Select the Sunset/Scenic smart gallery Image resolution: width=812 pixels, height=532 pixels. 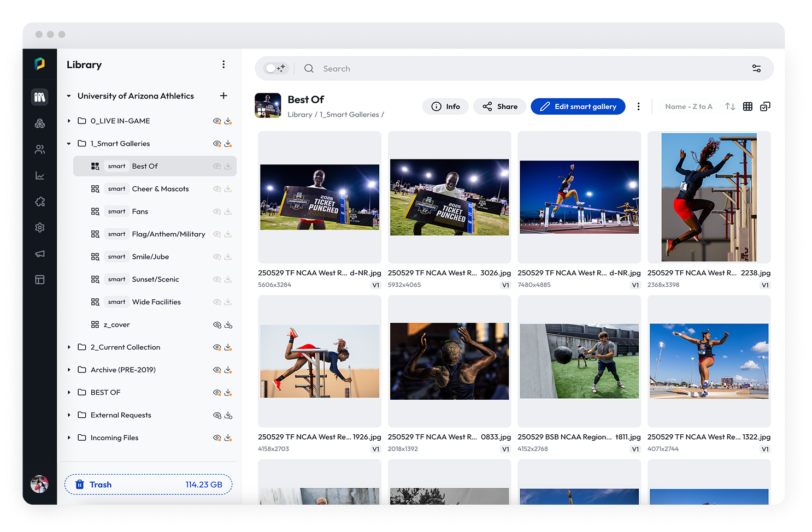(x=155, y=280)
